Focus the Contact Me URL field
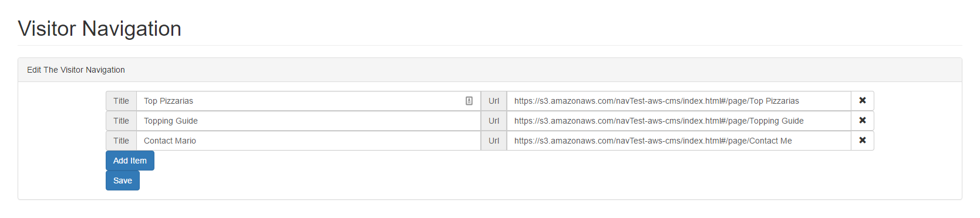The height and width of the screenshot is (218, 980). (679, 141)
